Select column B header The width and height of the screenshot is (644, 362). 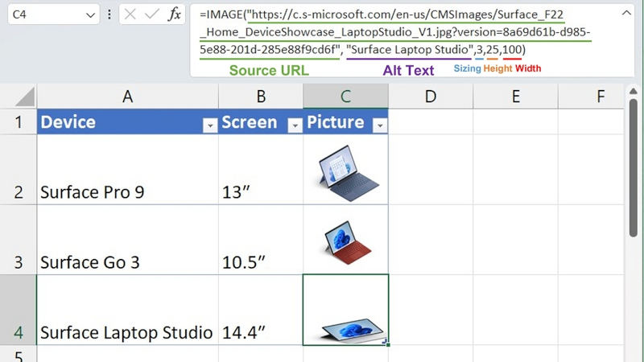[x=261, y=97]
